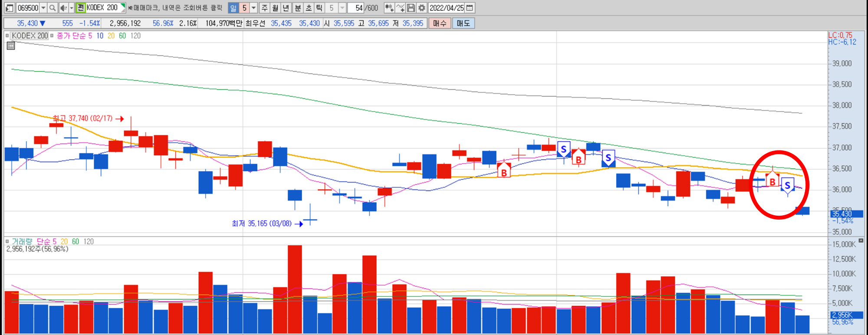868x335 pixels.
Task: Click the S sell marker at the 37,000 level
Action: (563, 150)
